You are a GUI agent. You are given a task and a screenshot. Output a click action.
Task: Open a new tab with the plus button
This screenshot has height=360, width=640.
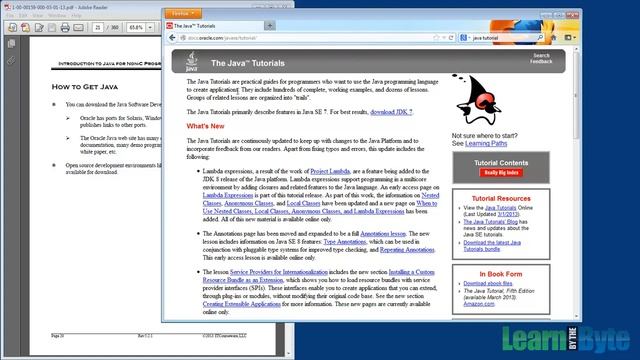tap(269, 26)
